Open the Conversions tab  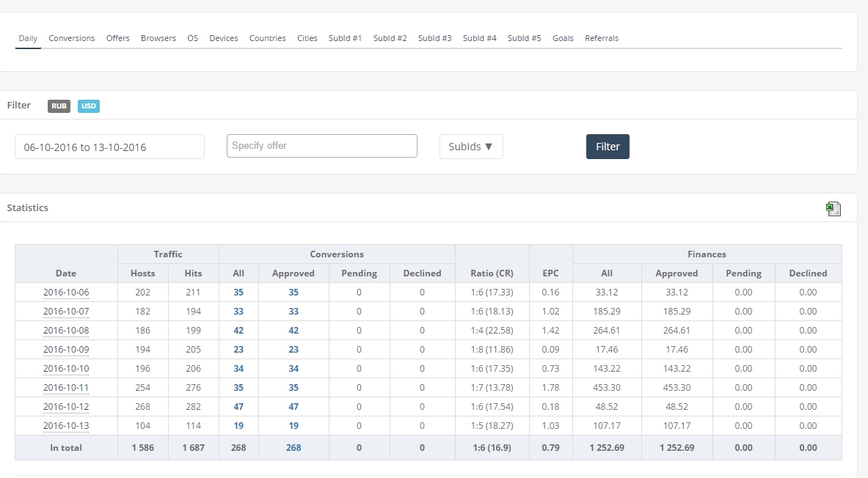[x=72, y=38]
